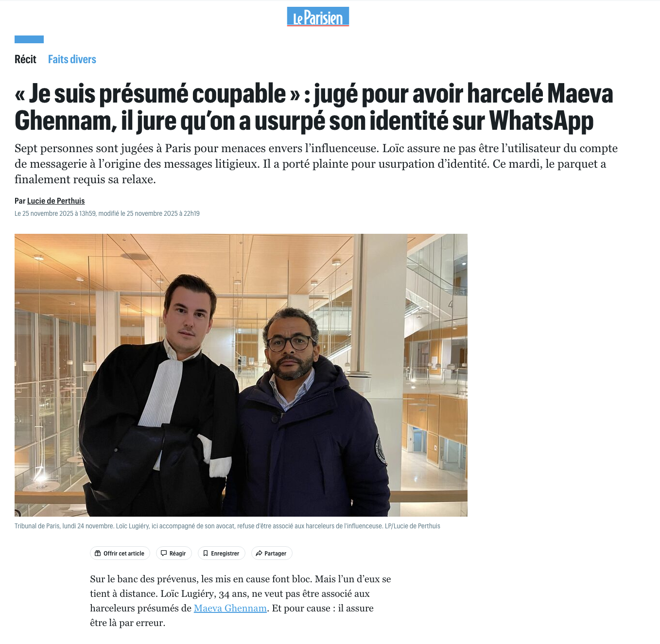The width and height of the screenshot is (660, 644).
Task: Share the article via the Partager label
Action: pyautogui.click(x=275, y=553)
